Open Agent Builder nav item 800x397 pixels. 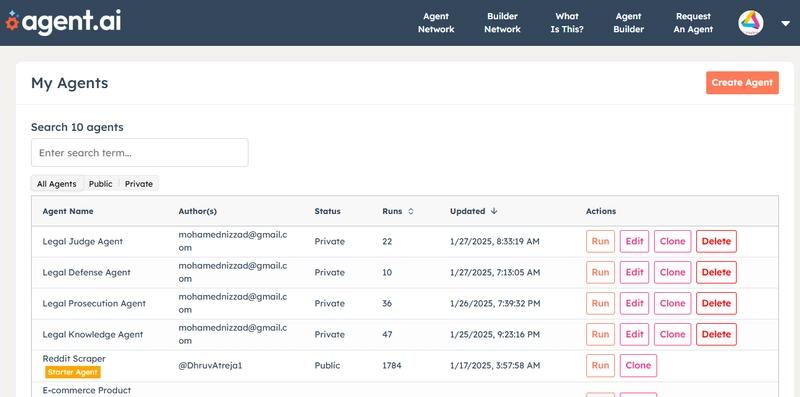(x=628, y=23)
